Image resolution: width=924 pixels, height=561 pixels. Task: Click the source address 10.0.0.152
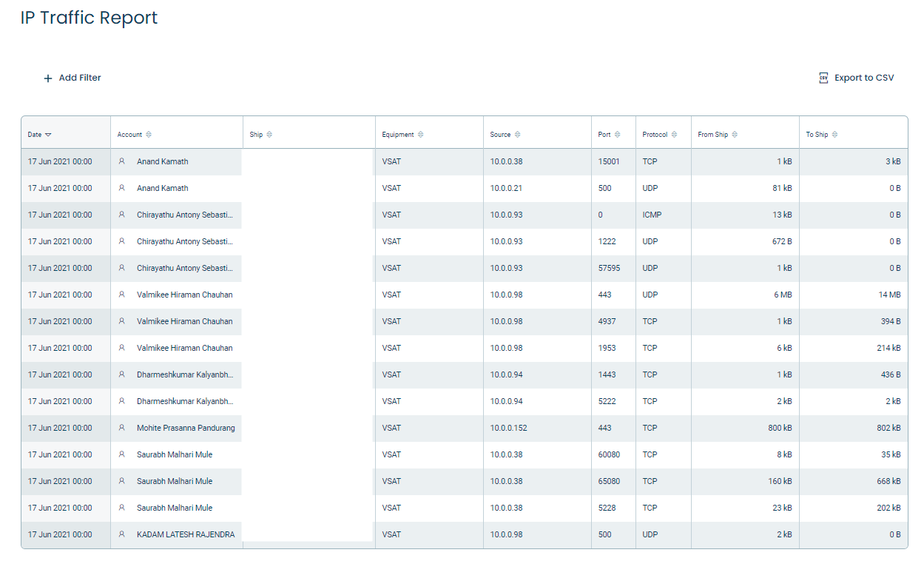tap(508, 428)
